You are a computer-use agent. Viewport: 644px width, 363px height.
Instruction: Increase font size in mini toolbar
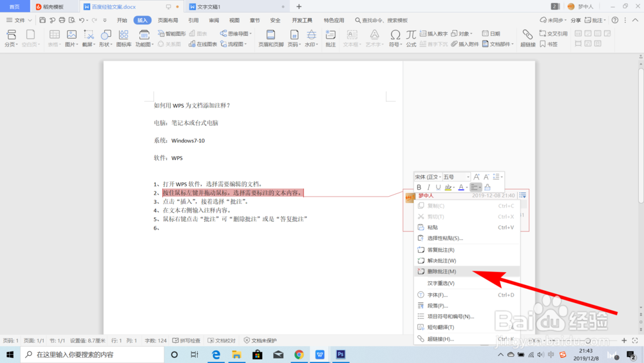477,177
